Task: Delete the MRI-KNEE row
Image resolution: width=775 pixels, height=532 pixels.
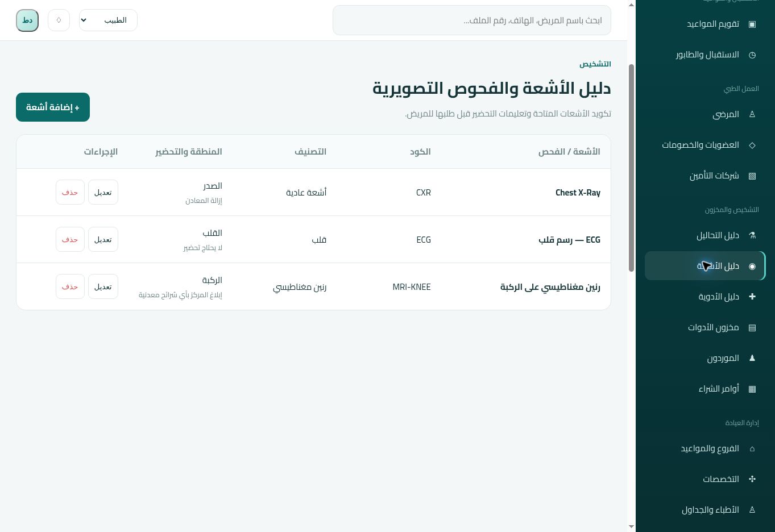Action: click(70, 286)
